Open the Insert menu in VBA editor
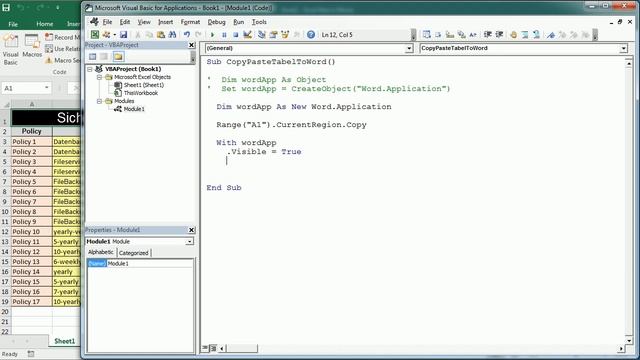The width and height of the screenshot is (640, 360). pyautogui.click(x=165, y=22)
